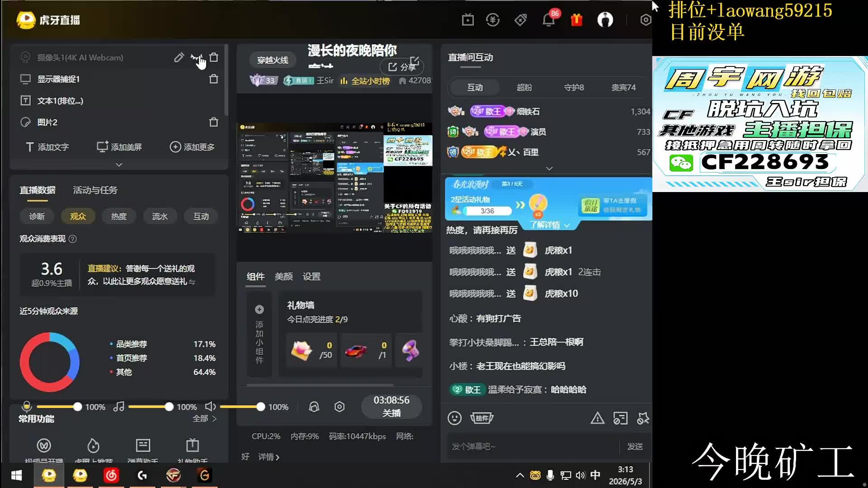Open the headset audio monitor icon
868x488 pixels.
[314, 407]
